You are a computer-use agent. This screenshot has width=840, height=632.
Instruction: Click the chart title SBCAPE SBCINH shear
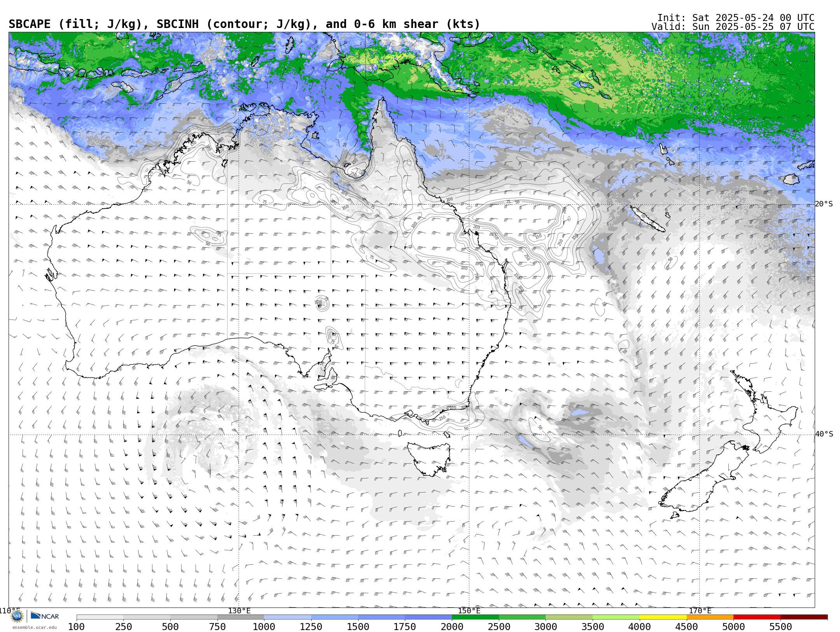244,24
